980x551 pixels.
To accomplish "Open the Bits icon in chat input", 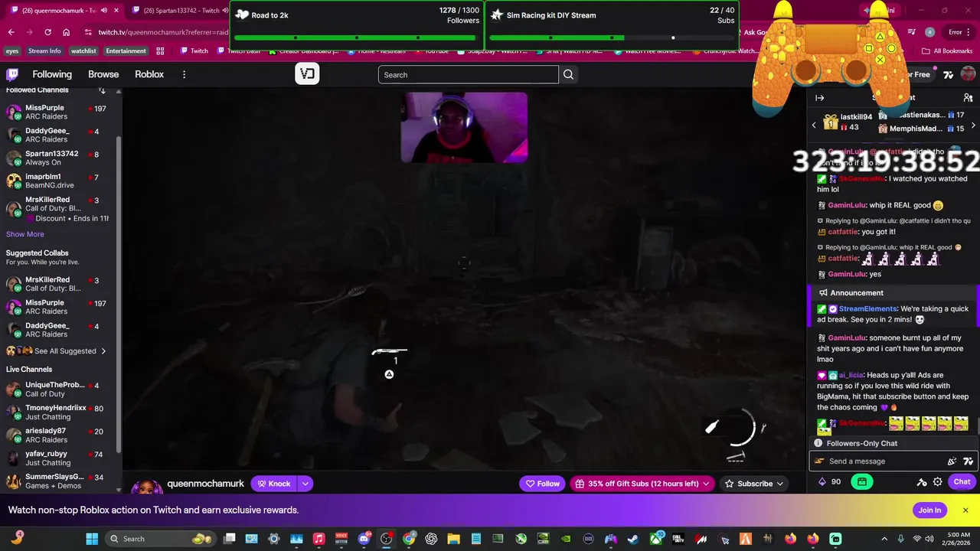I will [x=952, y=461].
